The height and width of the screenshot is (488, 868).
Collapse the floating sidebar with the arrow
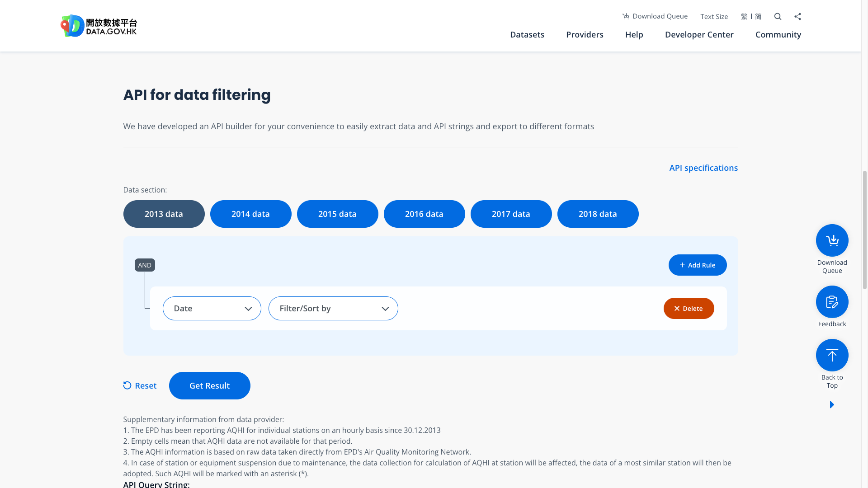tap(832, 404)
